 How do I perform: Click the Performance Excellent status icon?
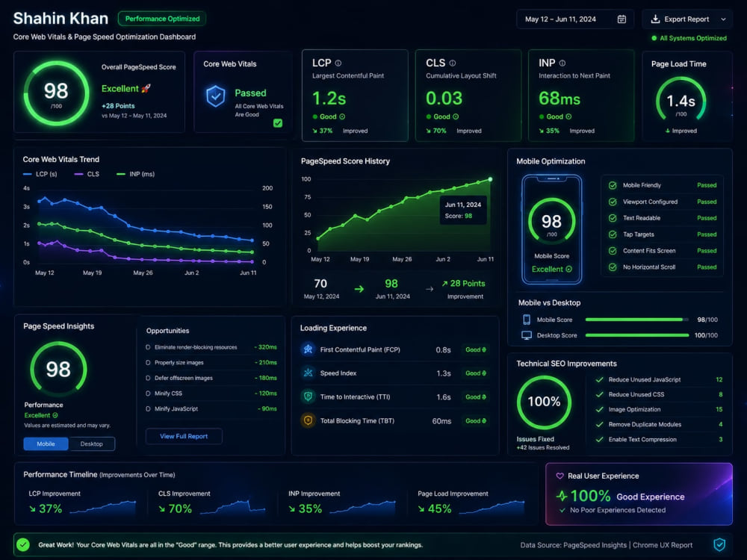[x=55, y=415]
